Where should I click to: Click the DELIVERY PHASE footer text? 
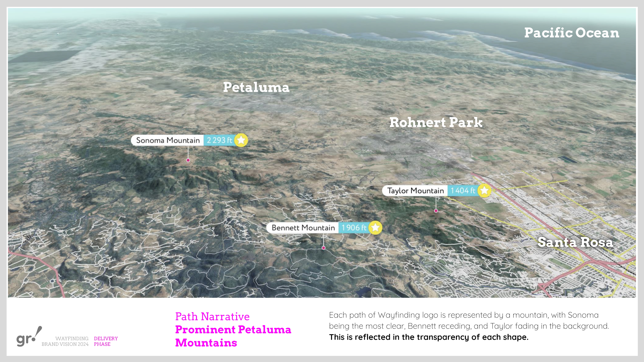coord(106,341)
